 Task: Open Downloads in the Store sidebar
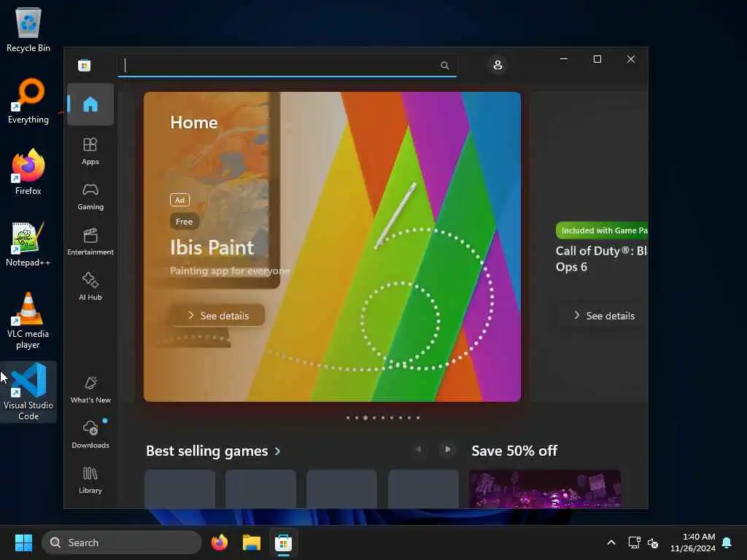click(x=90, y=435)
